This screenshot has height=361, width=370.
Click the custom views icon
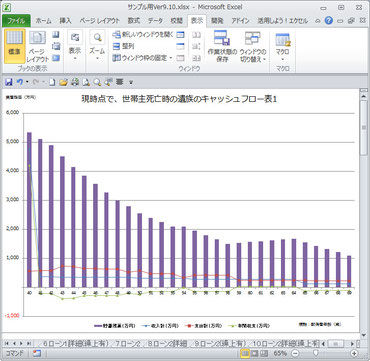coord(56,46)
